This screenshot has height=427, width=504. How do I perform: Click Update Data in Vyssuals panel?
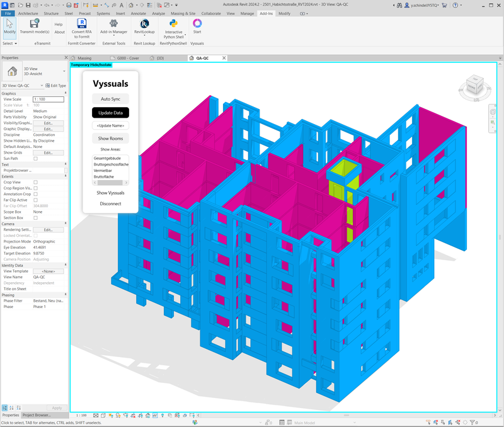(110, 113)
